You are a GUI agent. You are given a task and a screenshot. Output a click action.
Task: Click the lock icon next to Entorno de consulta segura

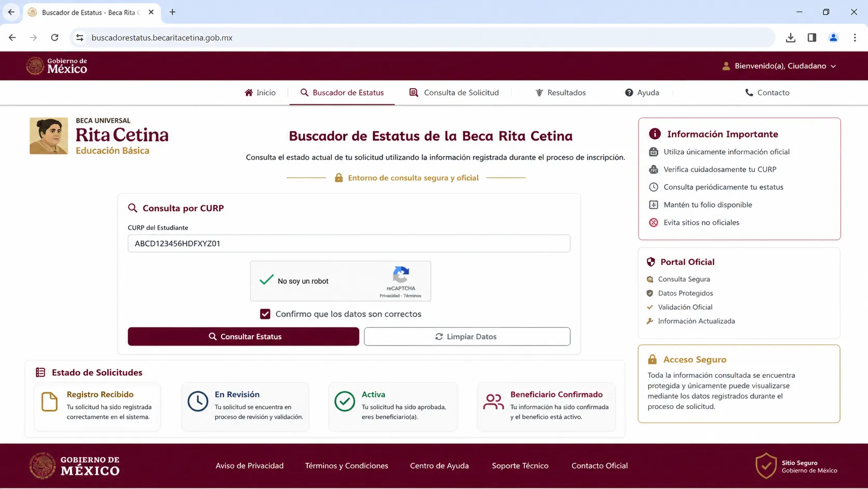point(338,178)
